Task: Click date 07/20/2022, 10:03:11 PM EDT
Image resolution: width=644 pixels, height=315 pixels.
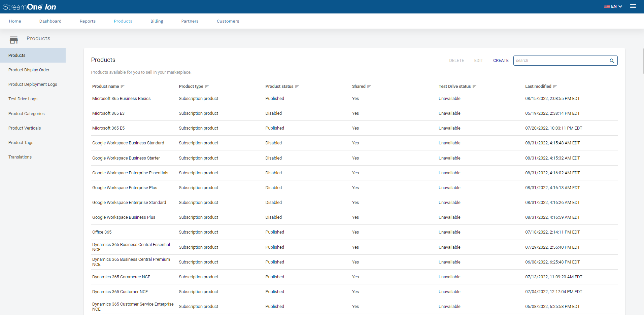Action: click(x=553, y=128)
